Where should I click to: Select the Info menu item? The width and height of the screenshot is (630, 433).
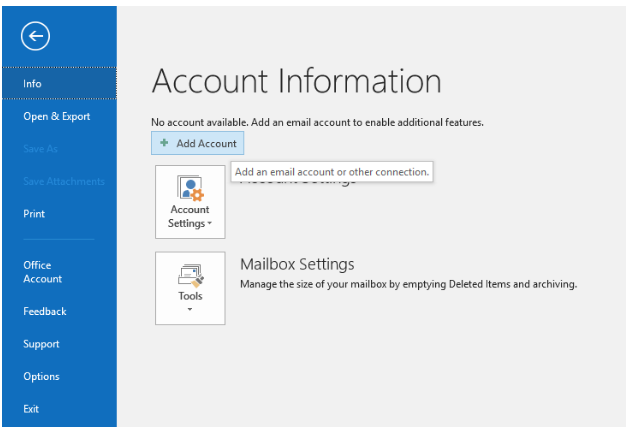coord(59,84)
